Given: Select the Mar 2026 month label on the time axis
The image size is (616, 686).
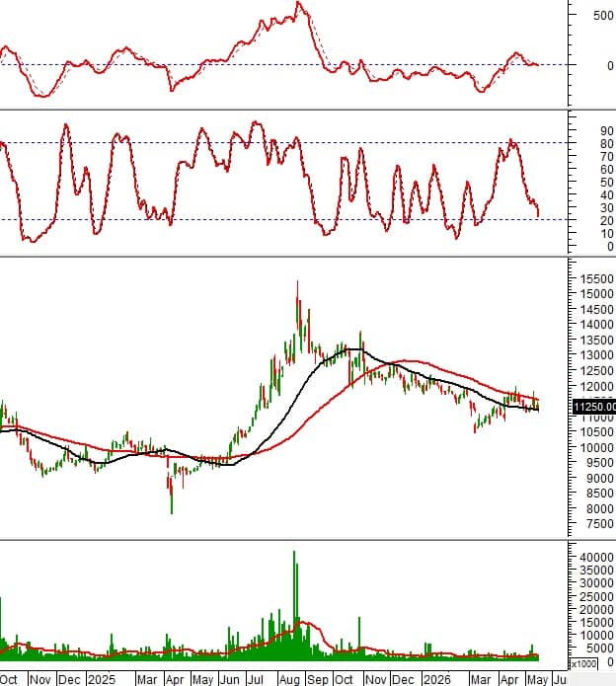Looking at the screenshot, I should [x=481, y=679].
